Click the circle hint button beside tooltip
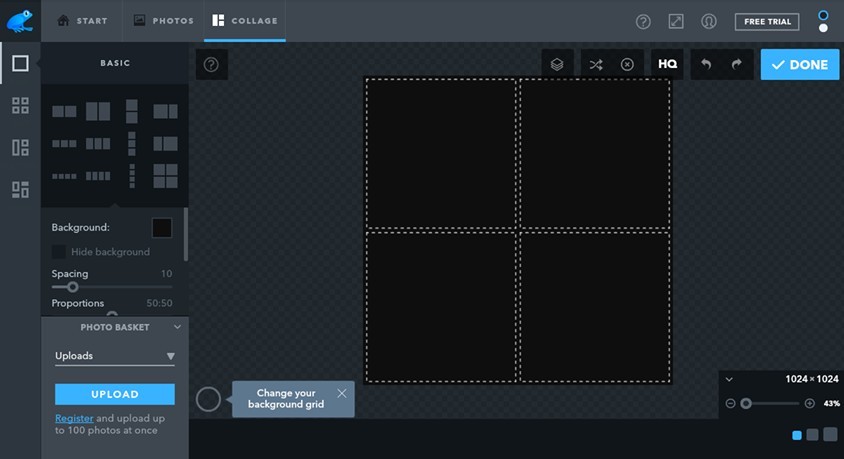844x459 pixels. [208, 399]
